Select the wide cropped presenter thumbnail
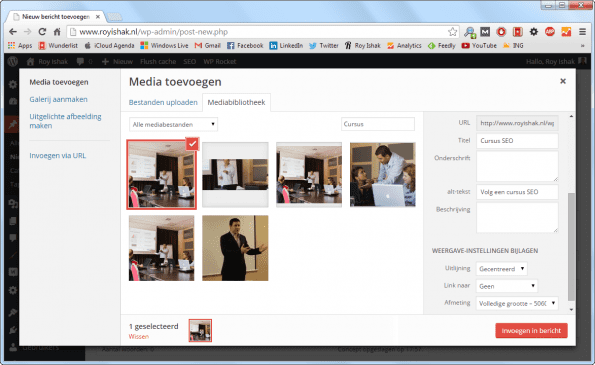595x365 pixels. 235,175
